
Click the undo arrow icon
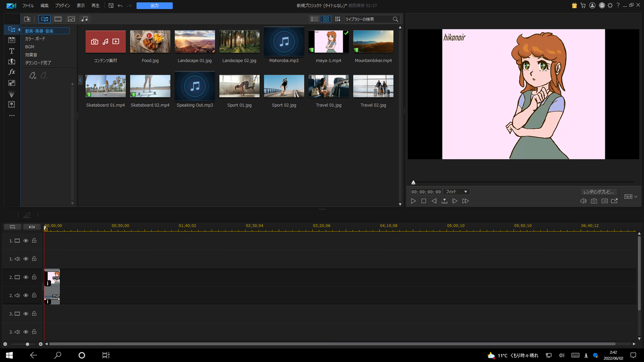120,5
